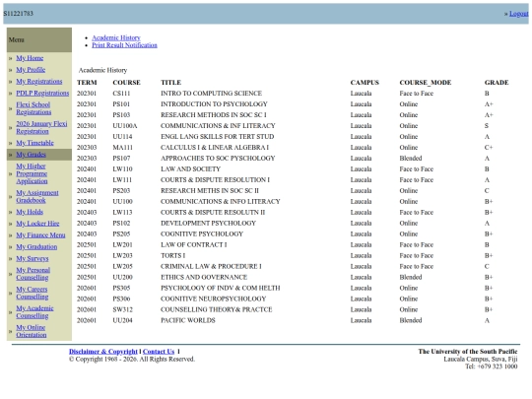Open My Timetable menu item
This screenshot has height=399, width=532.
(x=34, y=143)
